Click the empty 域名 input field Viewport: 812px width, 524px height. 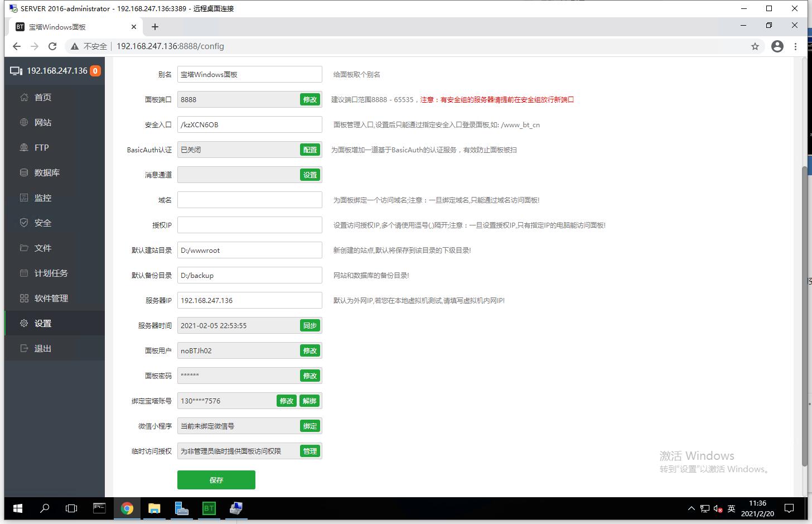point(250,200)
